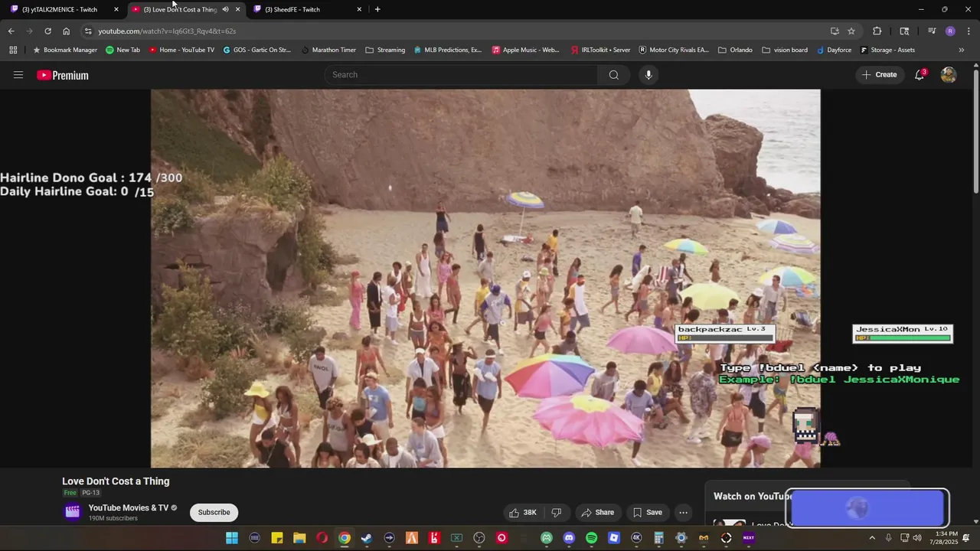This screenshot has width=980, height=551.
Task: Open the YouTube guide hamburger menu
Action: click(18, 75)
